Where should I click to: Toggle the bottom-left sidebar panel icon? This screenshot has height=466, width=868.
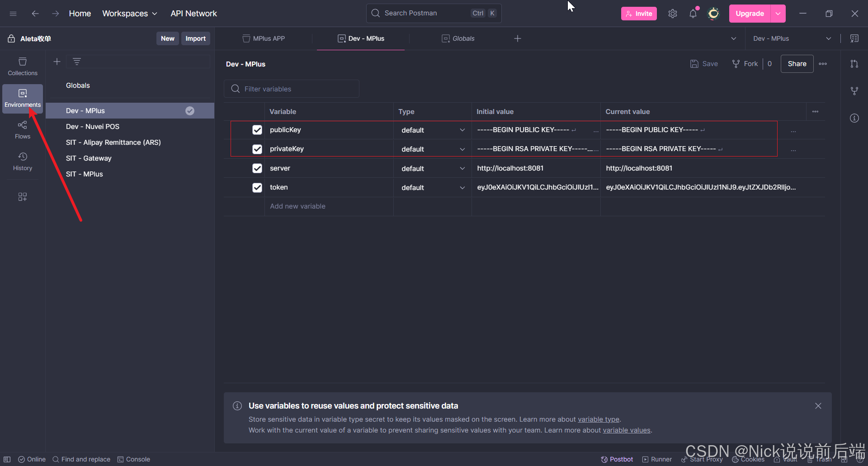(7, 459)
